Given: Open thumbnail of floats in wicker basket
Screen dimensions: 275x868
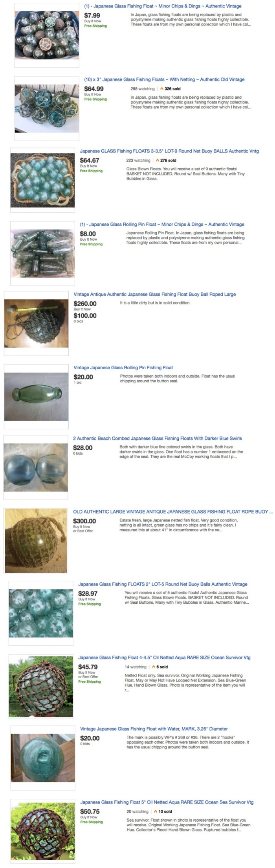Looking at the screenshot, I should click(42, 181).
